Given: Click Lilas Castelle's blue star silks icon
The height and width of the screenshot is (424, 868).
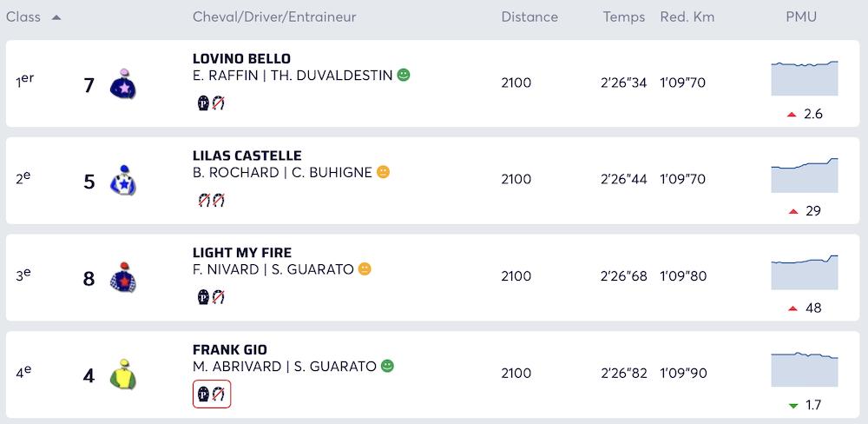Looking at the screenshot, I should pyautogui.click(x=123, y=182).
